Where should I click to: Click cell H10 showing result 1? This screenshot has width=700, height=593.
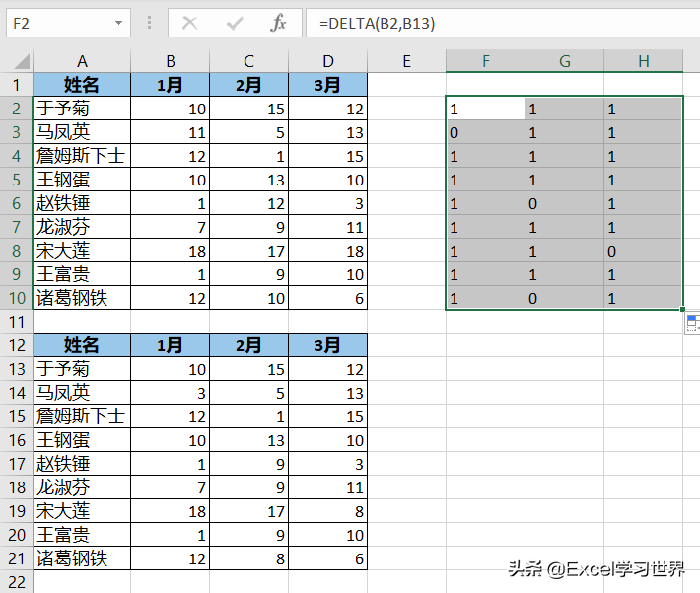[643, 298]
